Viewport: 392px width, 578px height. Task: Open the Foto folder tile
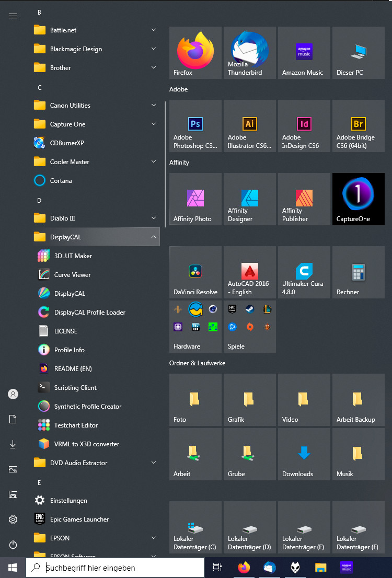point(195,400)
